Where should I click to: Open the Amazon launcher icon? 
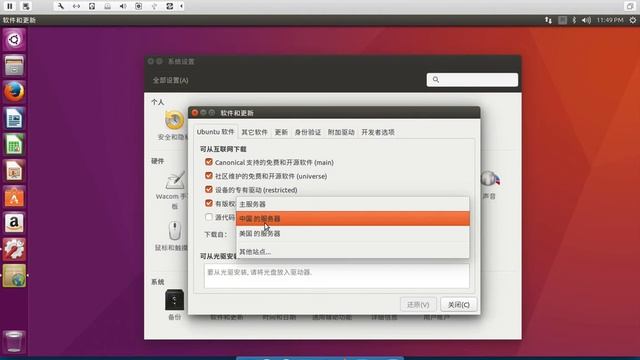coord(14,223)
